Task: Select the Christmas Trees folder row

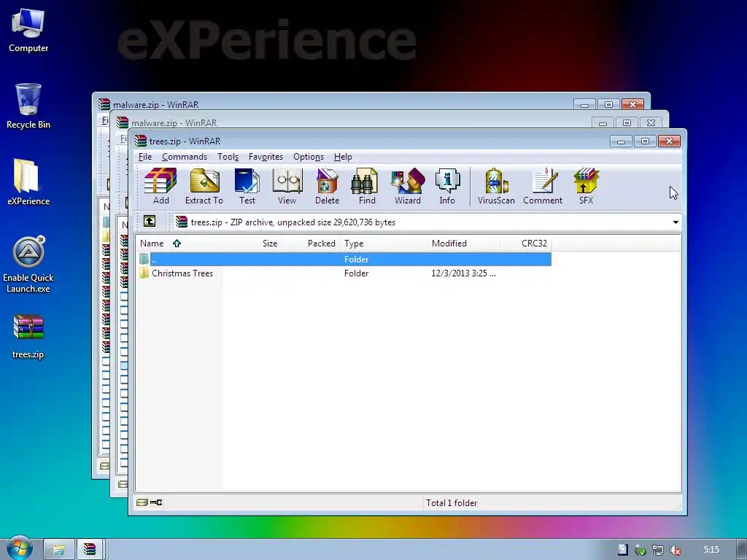Action: point(344,273)
